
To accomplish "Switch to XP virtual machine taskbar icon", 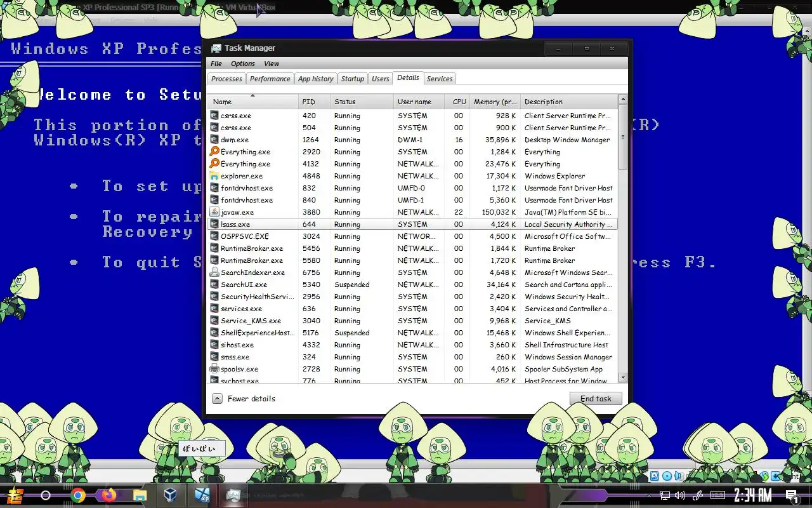I will [x=202, y=495].
